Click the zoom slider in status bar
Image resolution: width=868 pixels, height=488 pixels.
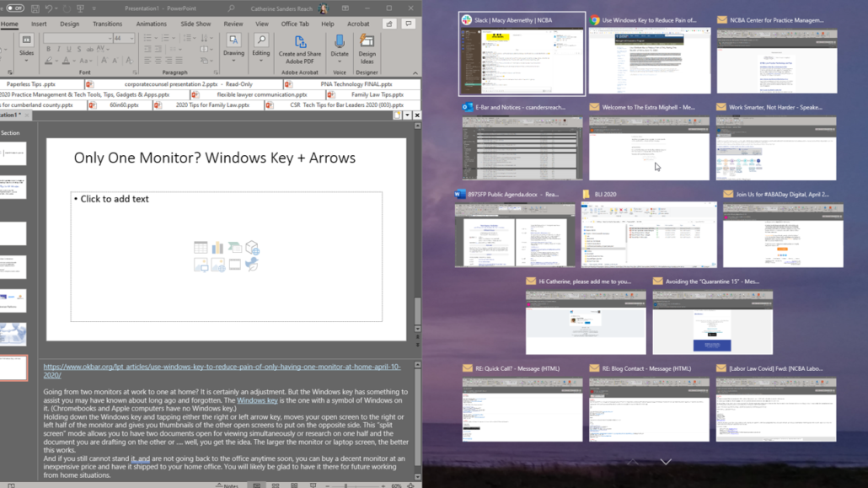(x=347, y=485)
